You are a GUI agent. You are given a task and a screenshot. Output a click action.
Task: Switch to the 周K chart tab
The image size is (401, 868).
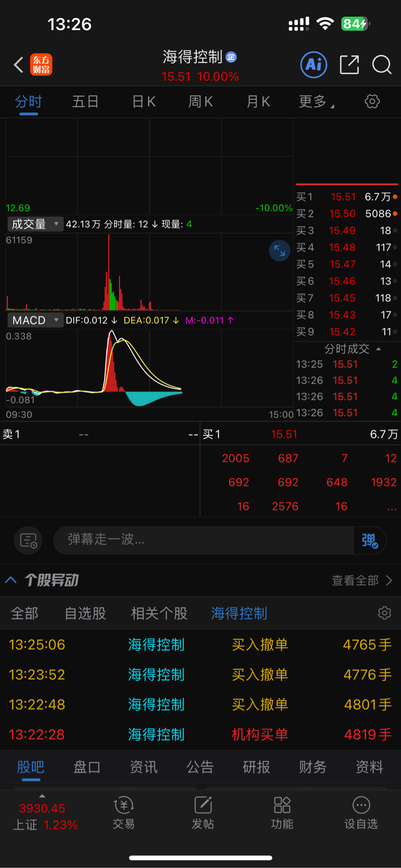(200, 101)
